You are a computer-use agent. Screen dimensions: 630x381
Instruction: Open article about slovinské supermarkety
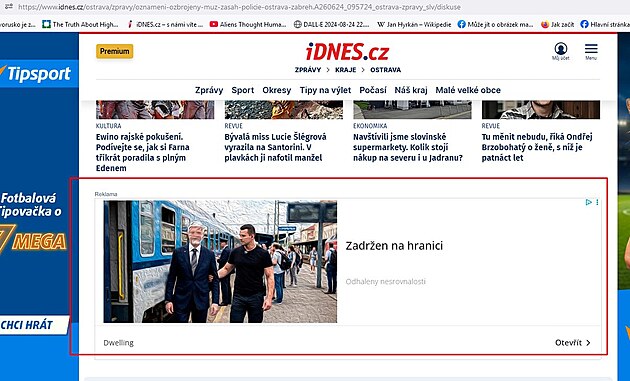tap(408, 147)
